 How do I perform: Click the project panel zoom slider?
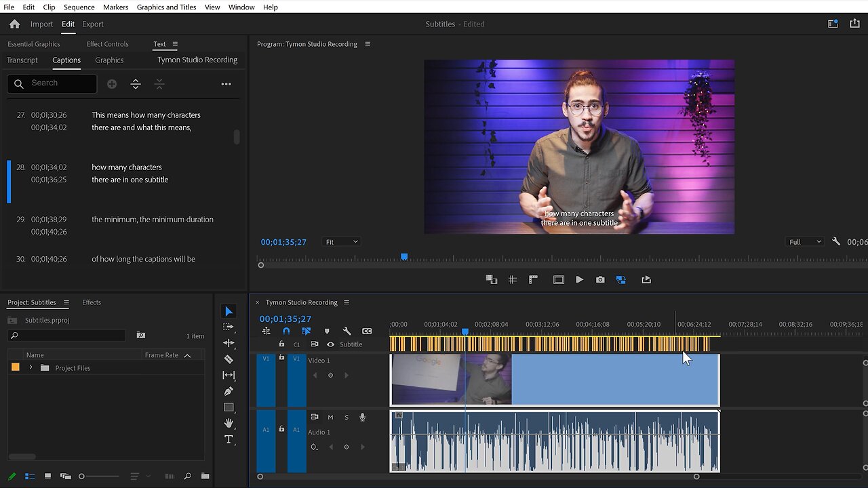(82, 476)
